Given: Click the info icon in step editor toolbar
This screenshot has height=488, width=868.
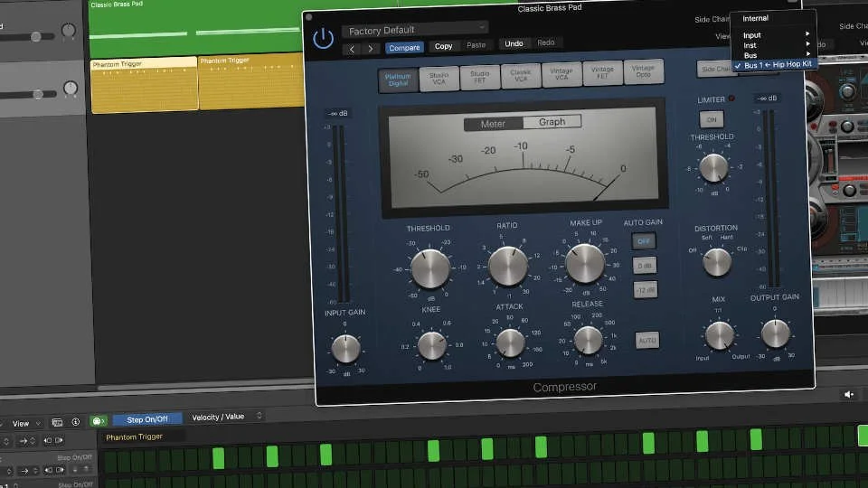Looking at the screenshot, I should click(x=76, y=422).
